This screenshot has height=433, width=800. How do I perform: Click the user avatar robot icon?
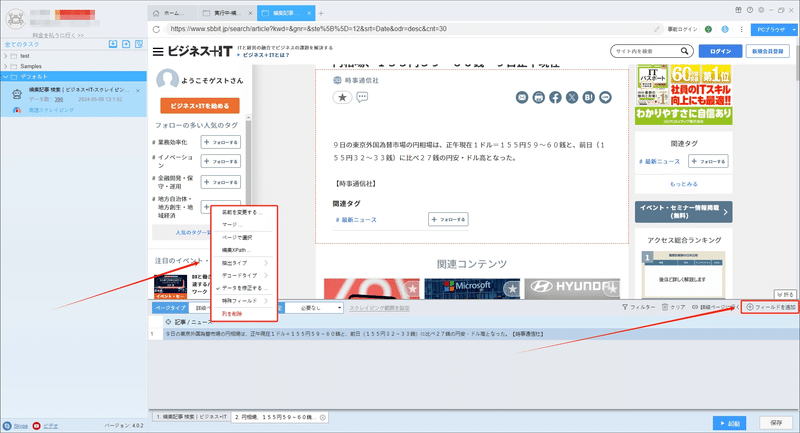click(15, 19)
